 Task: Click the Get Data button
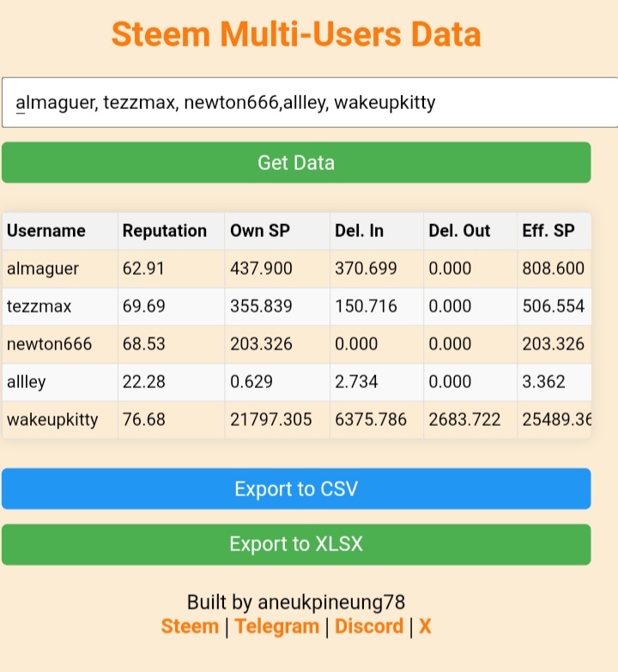pyautogui.click(x=296, y=162)
